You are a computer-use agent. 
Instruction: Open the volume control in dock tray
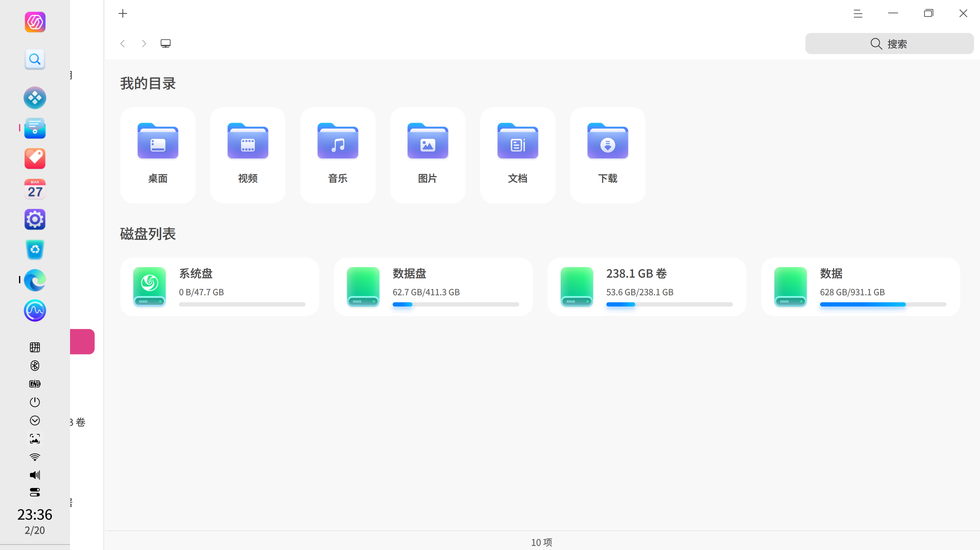click(x=35, y=475)
